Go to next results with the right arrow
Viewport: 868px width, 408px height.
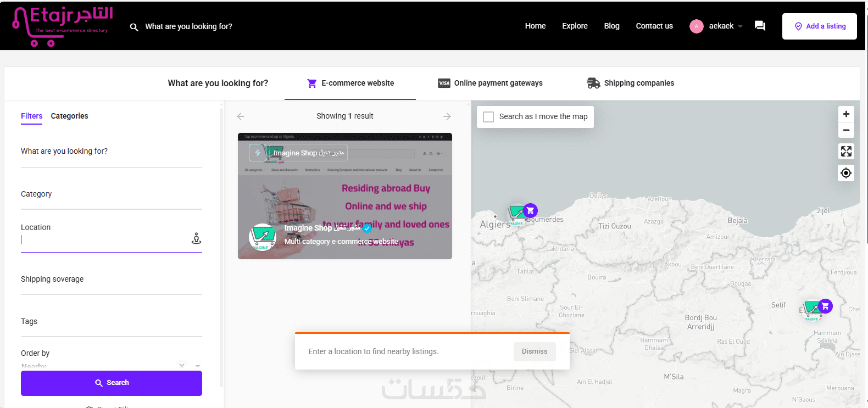447,116
